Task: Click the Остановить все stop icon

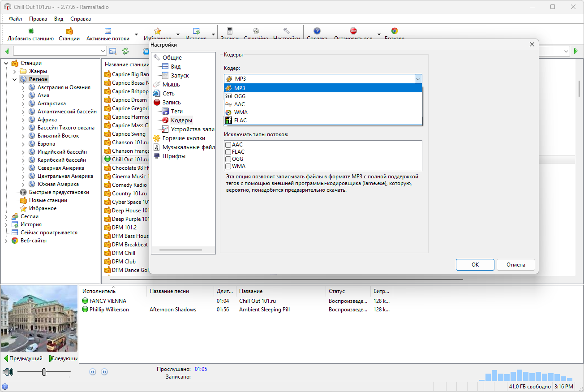Action: tap(353, 31)
